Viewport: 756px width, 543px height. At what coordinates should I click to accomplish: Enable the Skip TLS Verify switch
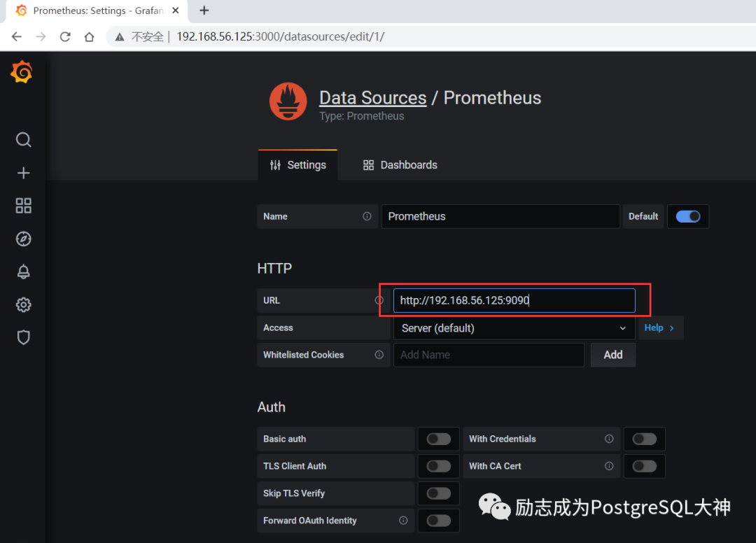(439, 493)
